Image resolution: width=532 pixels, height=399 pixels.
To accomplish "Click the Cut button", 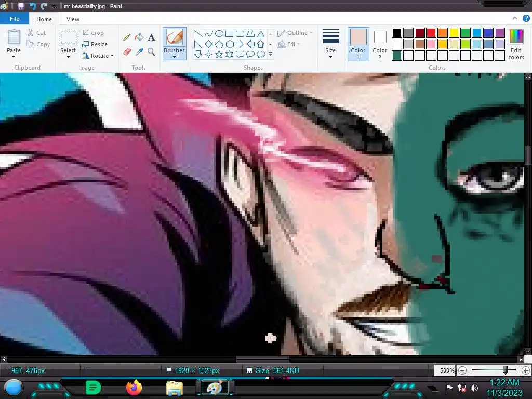I will (37, 33).
